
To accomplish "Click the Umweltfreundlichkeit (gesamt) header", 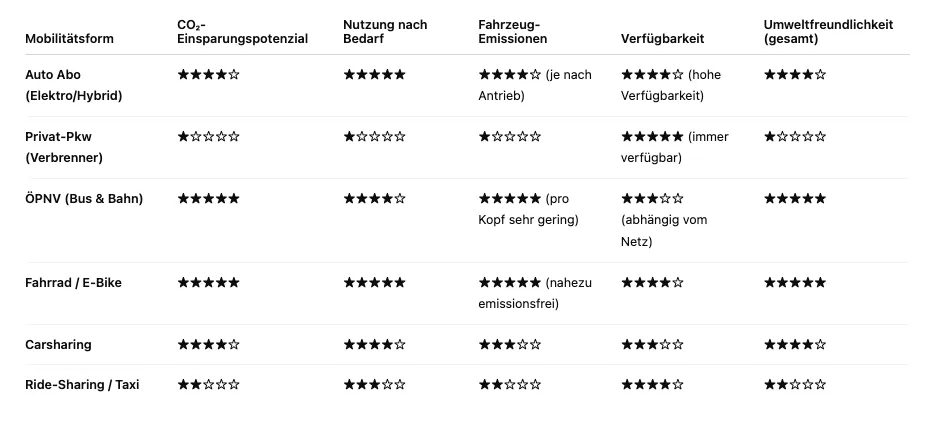I will click(828, 32).
